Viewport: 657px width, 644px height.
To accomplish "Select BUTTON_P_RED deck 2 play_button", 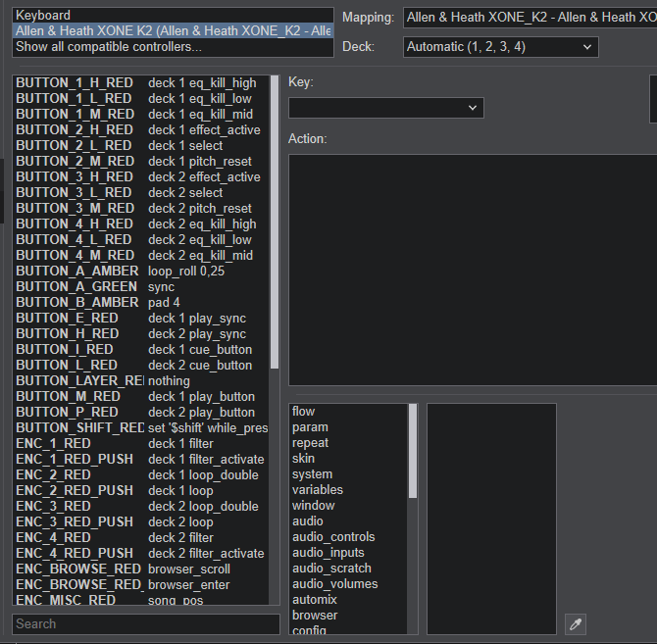I will pyautogui.click(x=141, y=413).
